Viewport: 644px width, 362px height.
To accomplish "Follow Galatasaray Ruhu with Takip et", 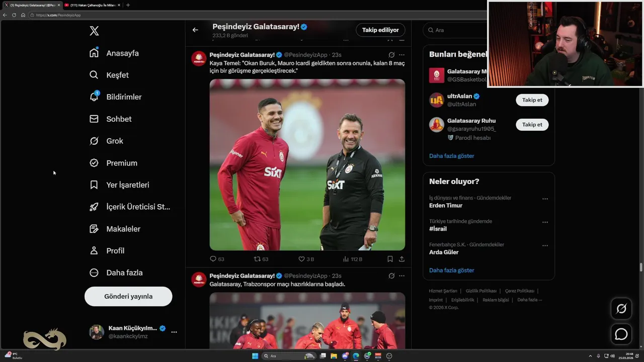I will 532,125.
